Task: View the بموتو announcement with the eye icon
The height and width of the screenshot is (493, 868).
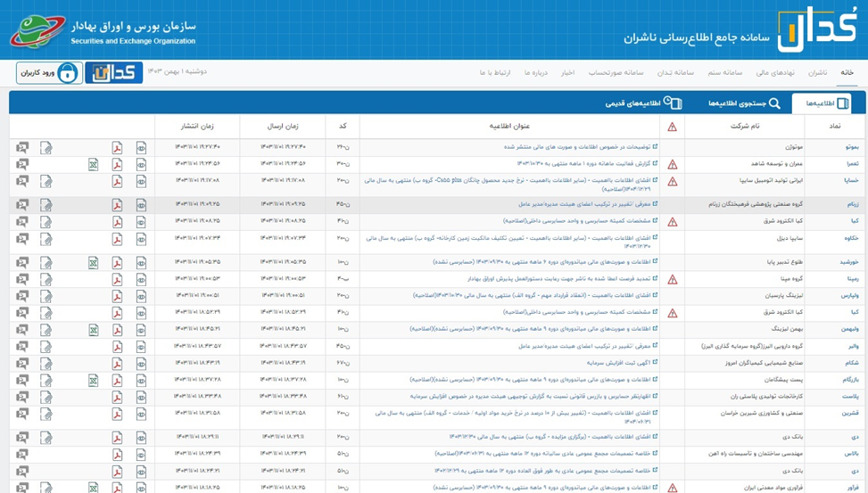Action: pos(141,147)
